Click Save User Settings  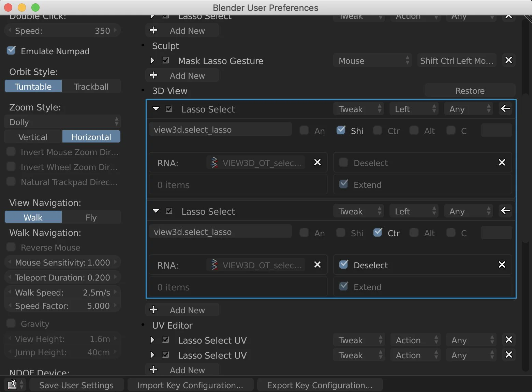(76, 385)
